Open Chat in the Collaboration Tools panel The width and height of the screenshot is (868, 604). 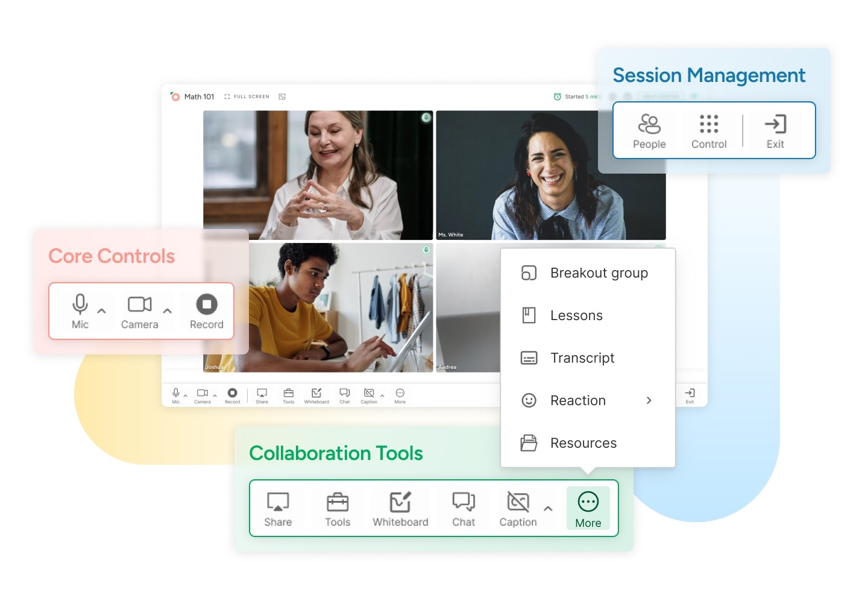pos(464,509)
